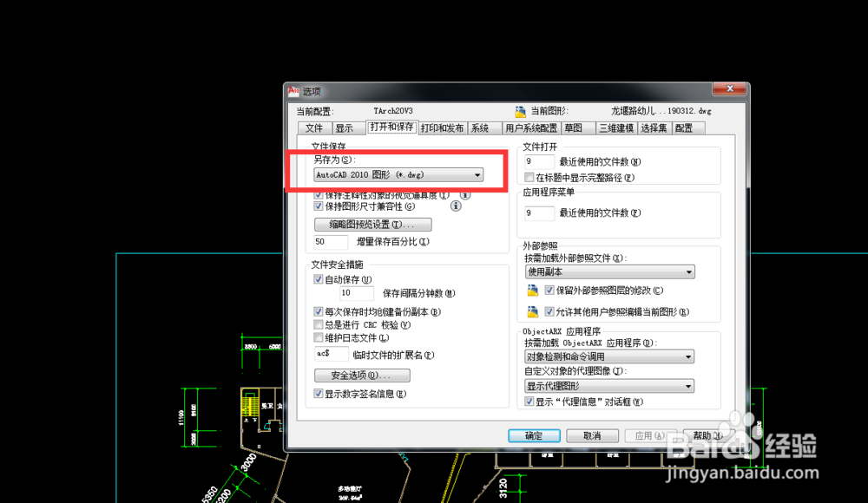868x503 pixels.
Task: Switch to the 打印和发布 tab
Action: (443, 128)
